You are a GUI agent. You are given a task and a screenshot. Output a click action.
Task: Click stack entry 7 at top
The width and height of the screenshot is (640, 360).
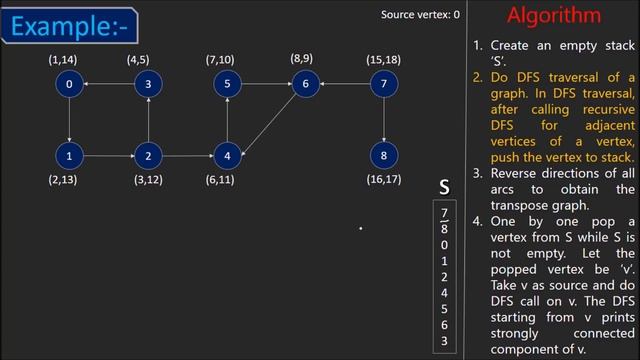click(x=444, y=213)
